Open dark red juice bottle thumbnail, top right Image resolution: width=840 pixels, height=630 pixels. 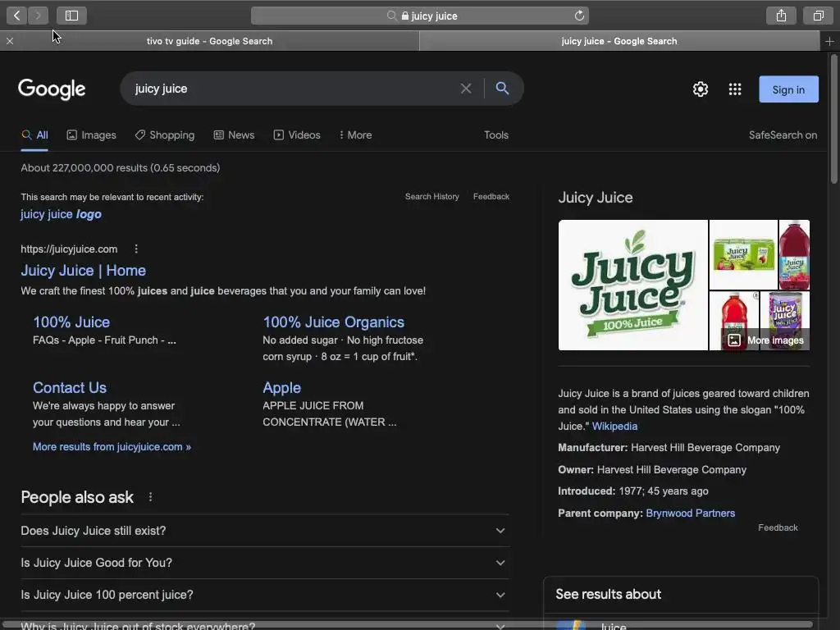click(x=794, y=254)
